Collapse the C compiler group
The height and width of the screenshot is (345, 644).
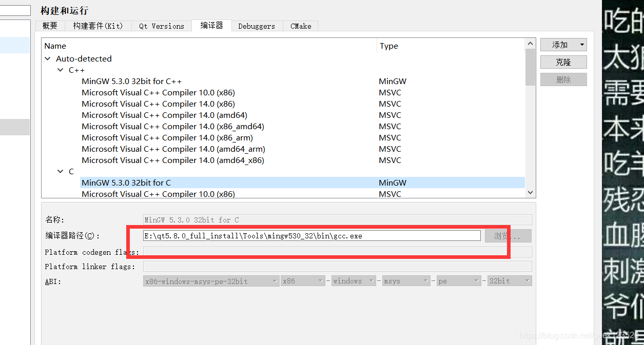click(x=61, y=172)
